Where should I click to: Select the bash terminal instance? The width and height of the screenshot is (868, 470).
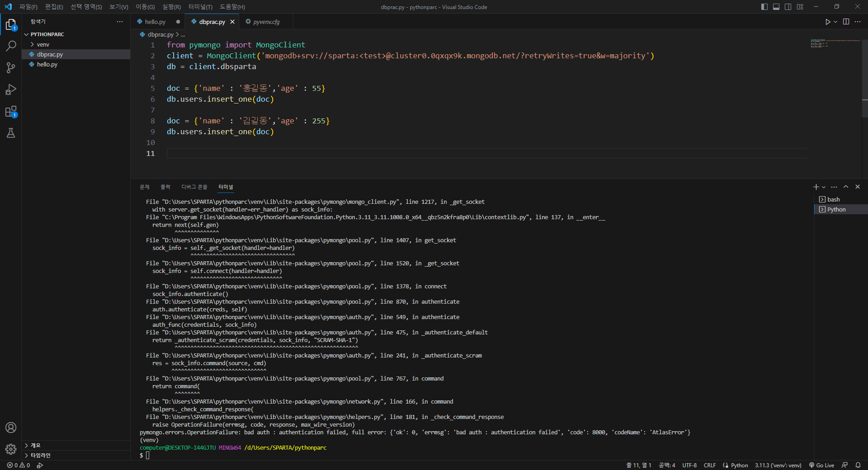(x=841, y=199)
